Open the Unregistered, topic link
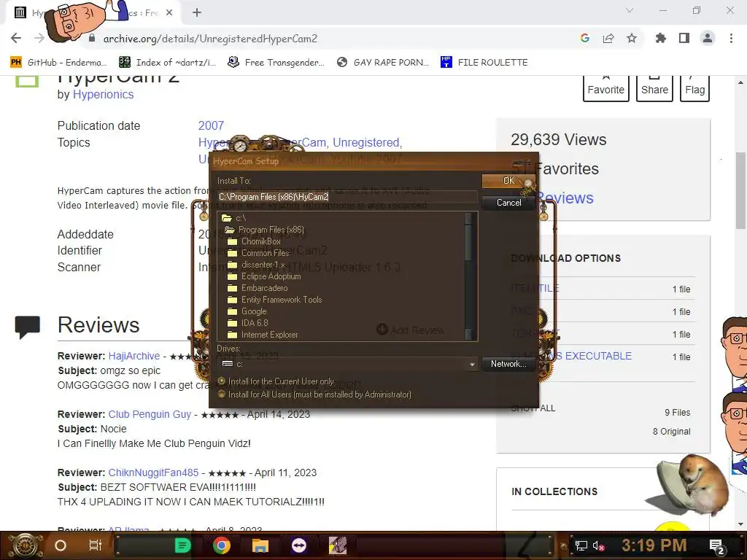The height and width of the screenshot is (560, 747). (368, 142)
